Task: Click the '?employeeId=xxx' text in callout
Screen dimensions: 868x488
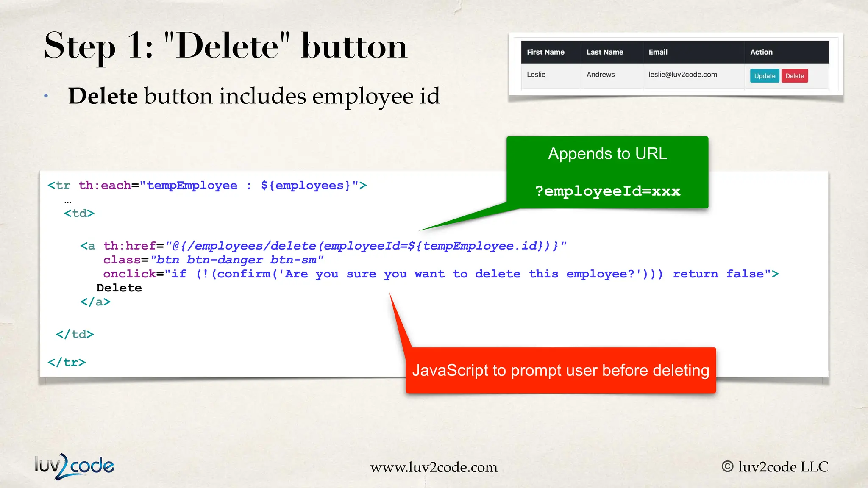Action: click(x=607, y=191)
